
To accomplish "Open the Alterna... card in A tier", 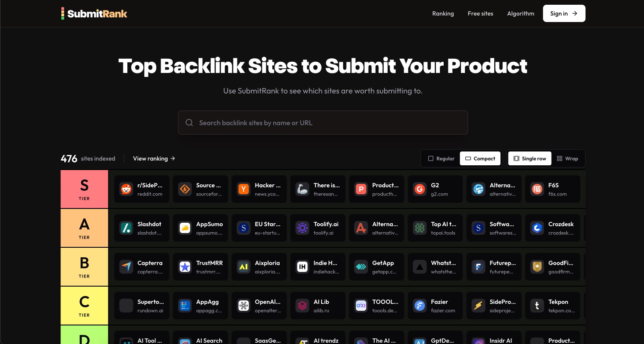I will [376, 228].
